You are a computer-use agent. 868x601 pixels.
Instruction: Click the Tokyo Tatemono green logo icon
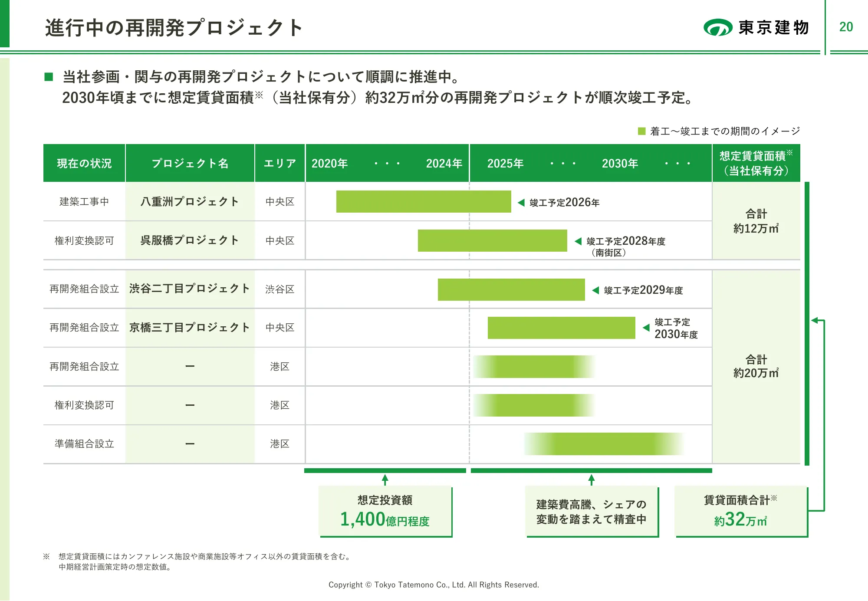[x=717, y=28]
